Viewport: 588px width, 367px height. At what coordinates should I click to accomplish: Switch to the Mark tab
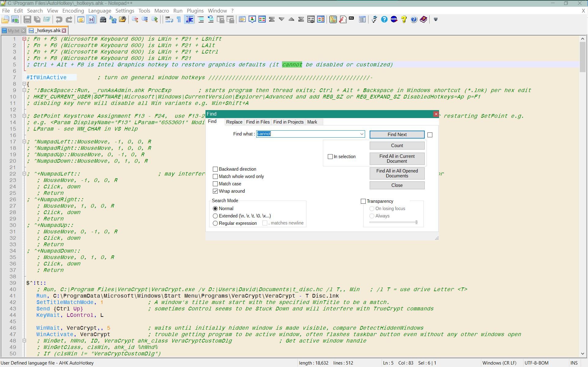312,122
